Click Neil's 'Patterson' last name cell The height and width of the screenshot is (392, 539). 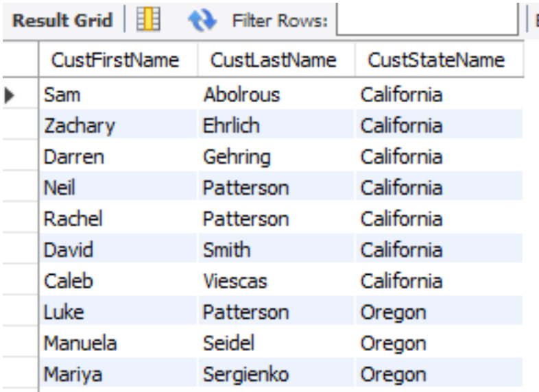coord(276,186)
